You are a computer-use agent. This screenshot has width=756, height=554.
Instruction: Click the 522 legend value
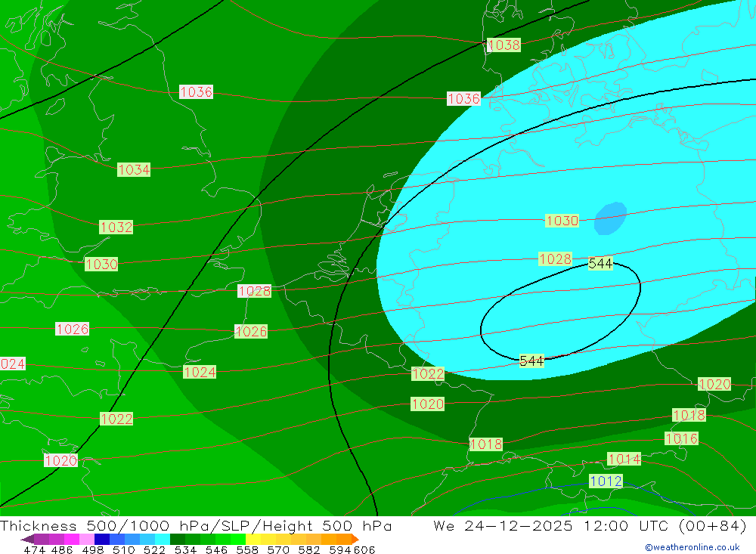tap(154, 549)
